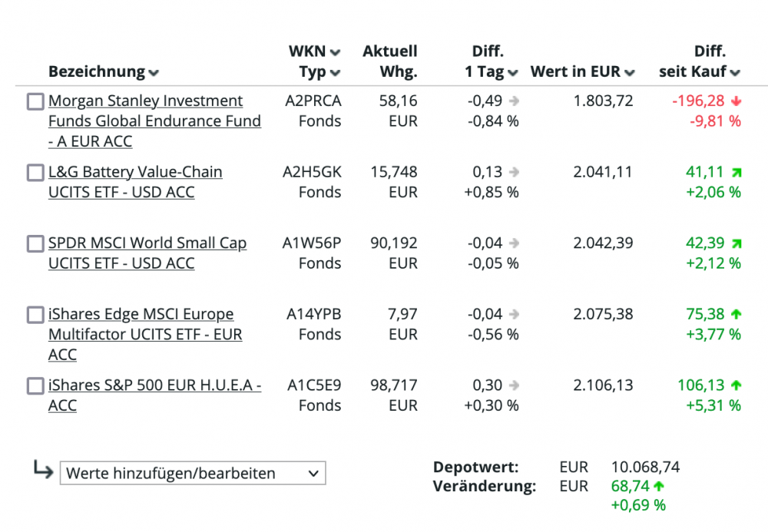This screenshot has width=768, height=532.
Task: Sort by Bezeichnung column chevron
Action: [154, 73]
